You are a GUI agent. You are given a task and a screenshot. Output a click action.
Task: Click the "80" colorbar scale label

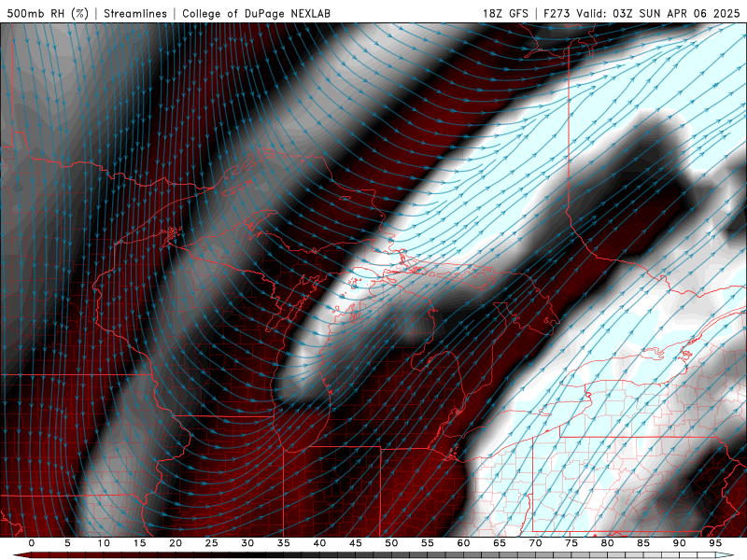tap(607, 543)
